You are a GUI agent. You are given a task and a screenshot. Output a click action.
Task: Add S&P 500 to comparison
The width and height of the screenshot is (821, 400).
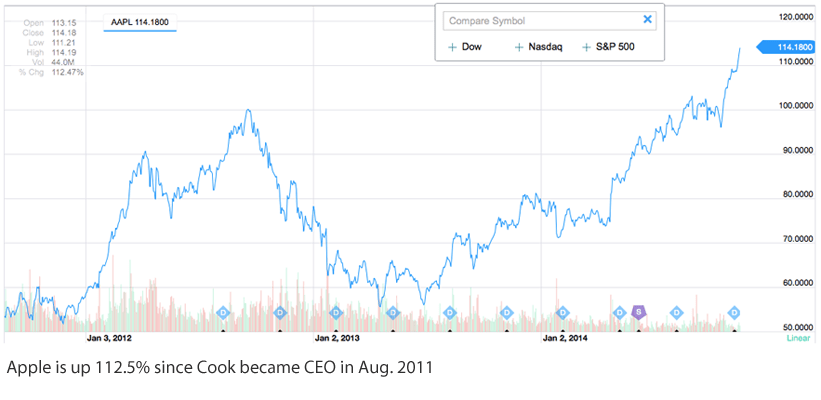pos(609,46)
